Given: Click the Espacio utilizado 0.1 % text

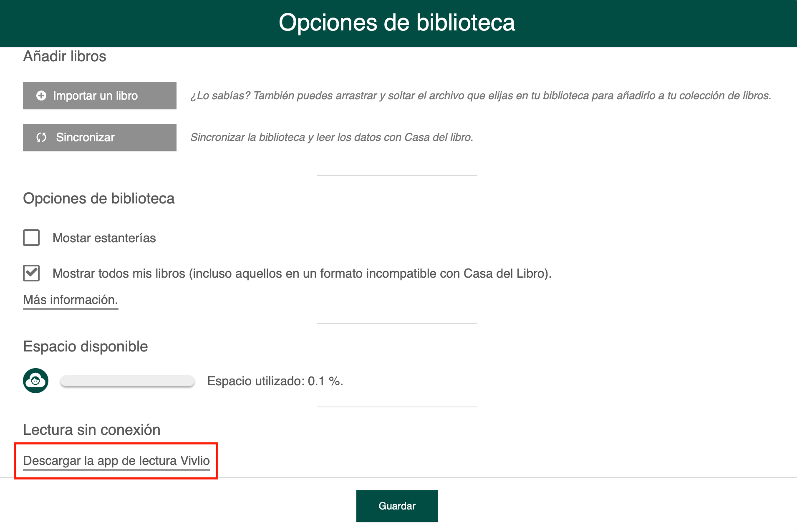Looking at the screenshot, I should tap(275, 381).
